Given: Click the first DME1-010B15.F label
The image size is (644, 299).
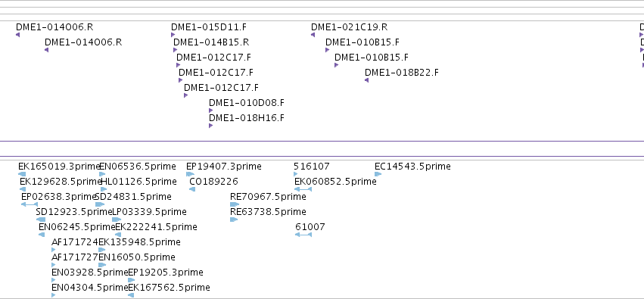Looking at the screenshot, I should pos(362,42).
